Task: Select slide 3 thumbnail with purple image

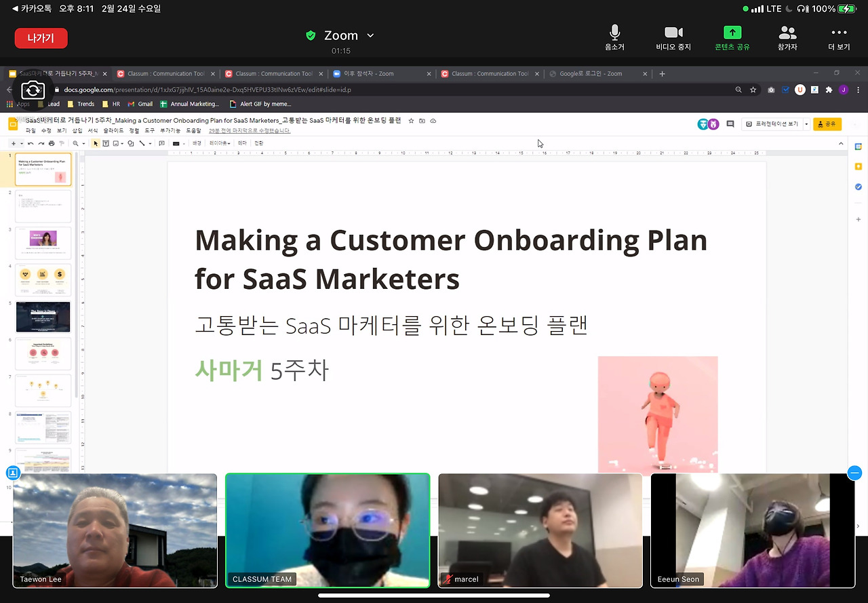Action: click(43, 242)
